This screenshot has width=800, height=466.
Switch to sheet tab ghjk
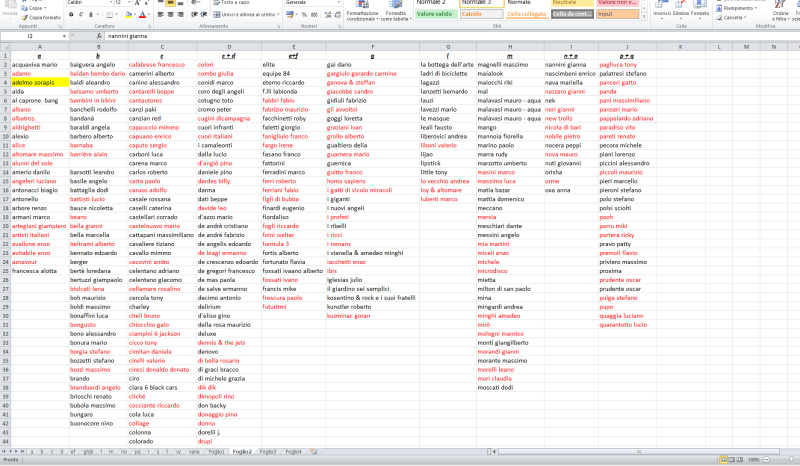coord(89,452)
